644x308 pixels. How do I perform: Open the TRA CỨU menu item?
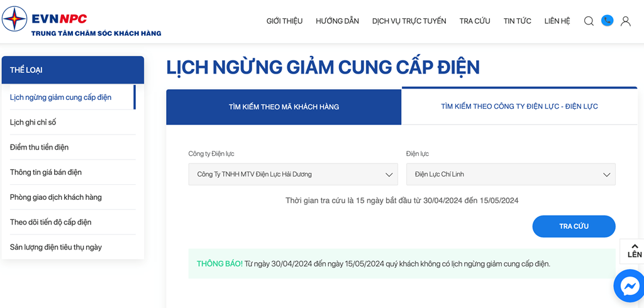475,21
